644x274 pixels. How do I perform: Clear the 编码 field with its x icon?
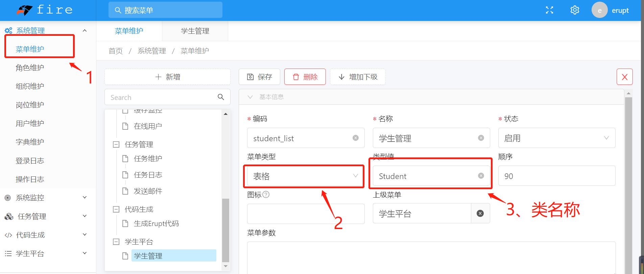[x=356, y=138]
